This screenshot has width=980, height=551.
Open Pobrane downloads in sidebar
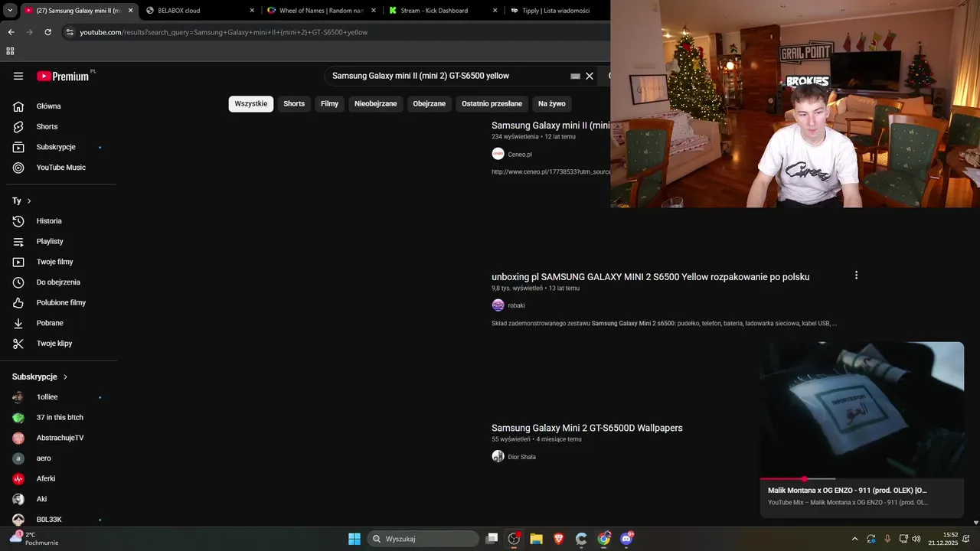click(x=50, y=323)
